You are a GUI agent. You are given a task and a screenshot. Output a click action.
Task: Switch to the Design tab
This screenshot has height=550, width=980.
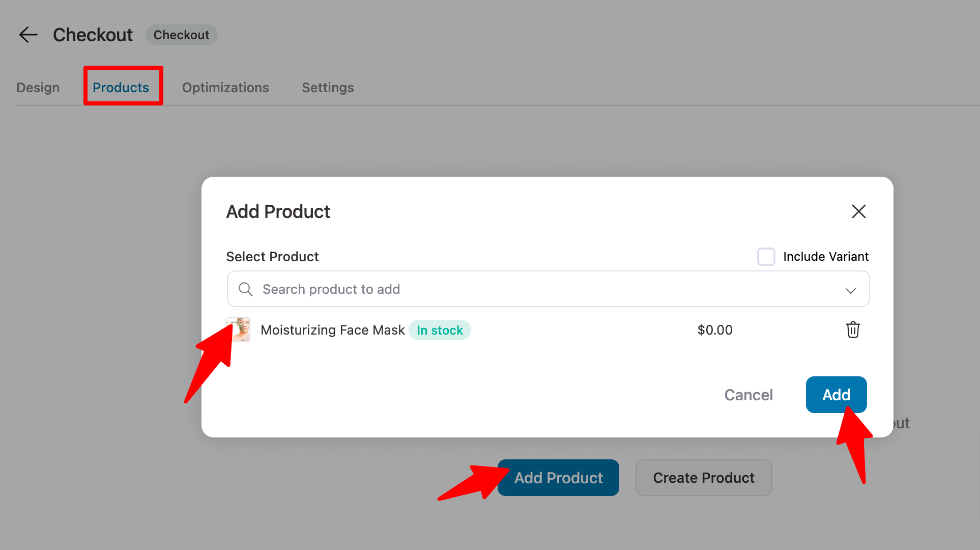click(38, 88)
